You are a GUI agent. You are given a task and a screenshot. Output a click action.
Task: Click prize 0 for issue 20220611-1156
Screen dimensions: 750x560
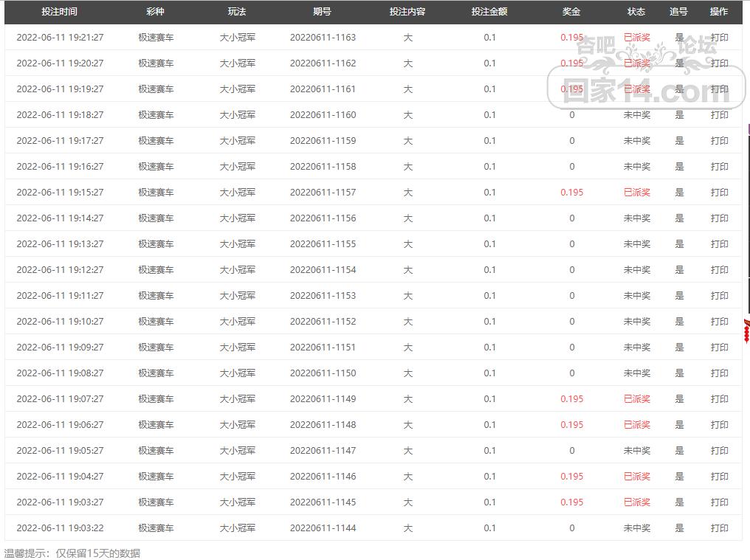point(571,218)
